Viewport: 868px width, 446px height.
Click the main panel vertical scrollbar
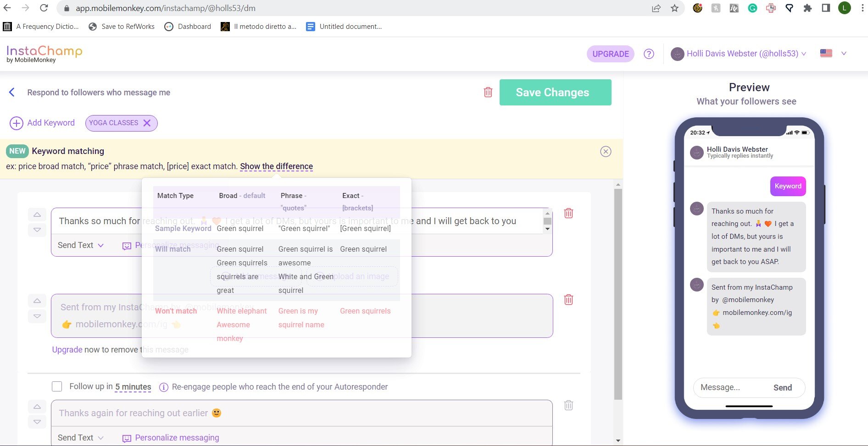click(618, 293)
